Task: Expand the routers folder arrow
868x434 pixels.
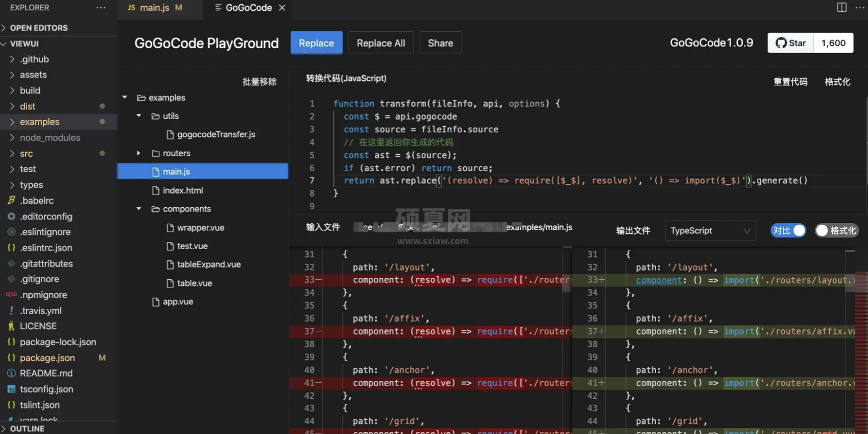Action: [x=138, y=153]
